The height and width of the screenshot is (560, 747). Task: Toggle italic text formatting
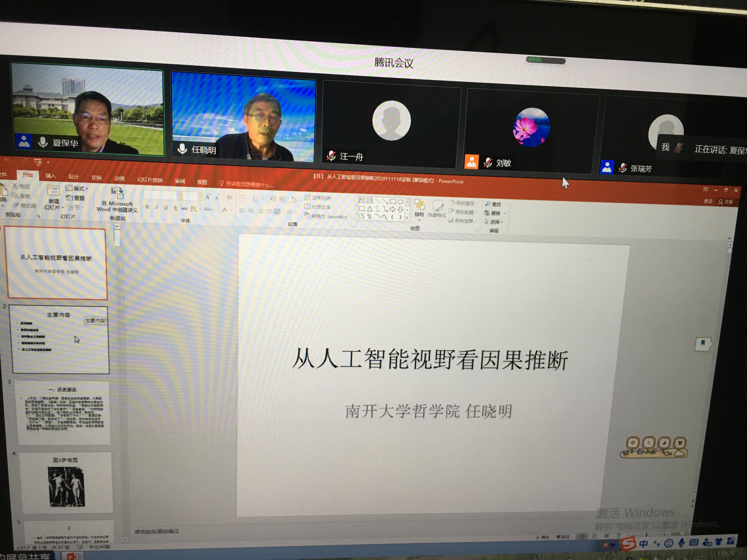tap(157, 207)
